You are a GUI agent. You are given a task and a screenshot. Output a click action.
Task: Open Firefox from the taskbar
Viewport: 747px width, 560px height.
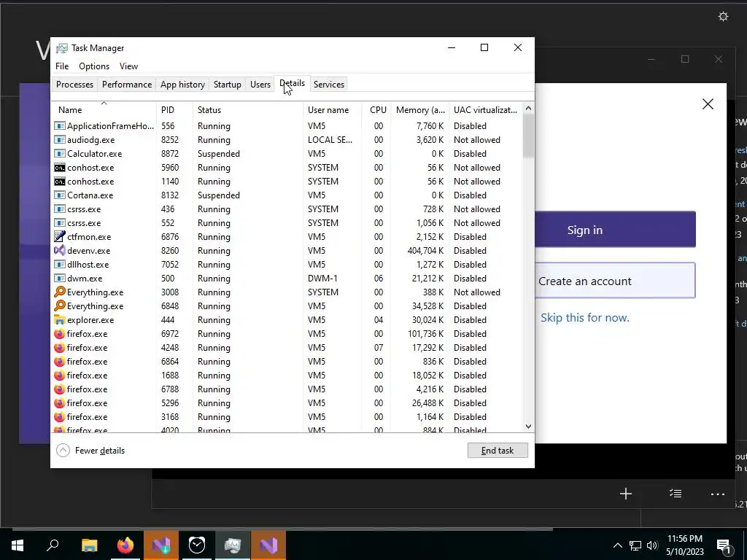click(125, 545)
